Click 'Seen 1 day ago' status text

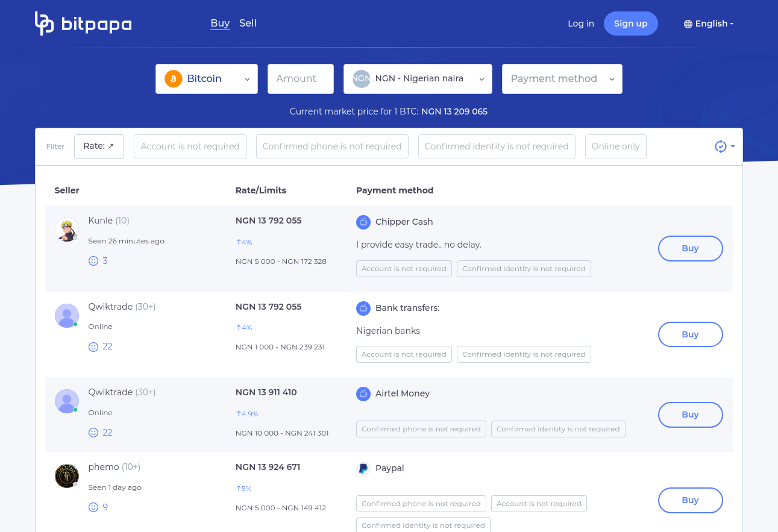(115, 487)
